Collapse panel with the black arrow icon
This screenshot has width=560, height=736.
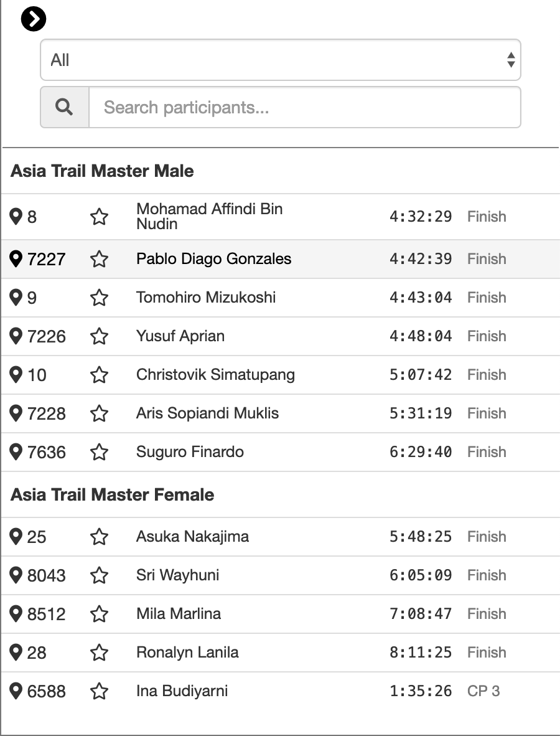tap(34, 19)
